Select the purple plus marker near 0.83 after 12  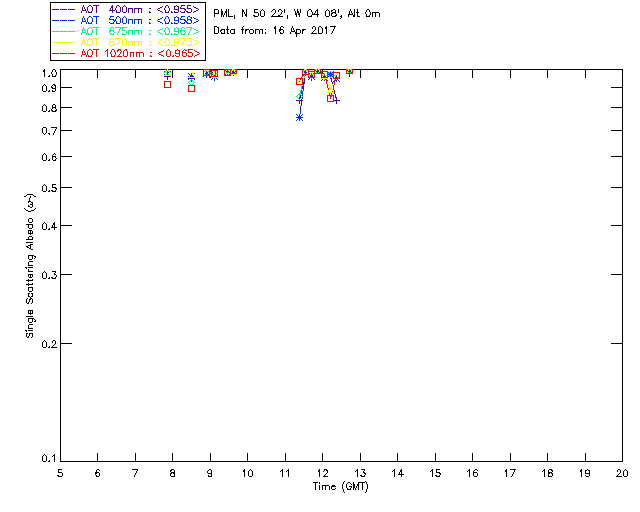(336, 100)
